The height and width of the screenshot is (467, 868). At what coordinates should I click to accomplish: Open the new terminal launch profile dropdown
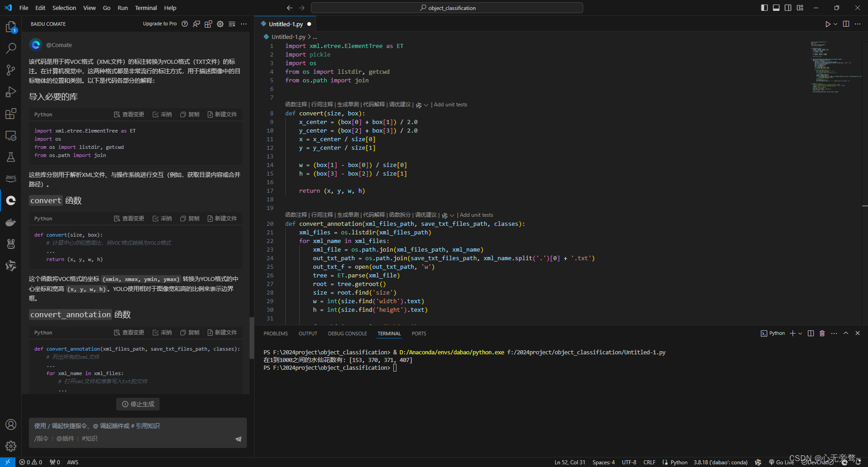(x=800, y=334)
